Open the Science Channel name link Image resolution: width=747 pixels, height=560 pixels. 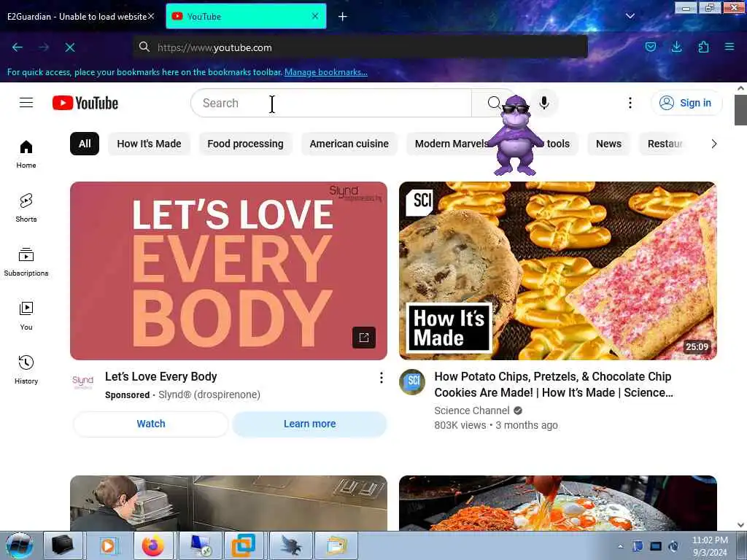click(472, 411)
